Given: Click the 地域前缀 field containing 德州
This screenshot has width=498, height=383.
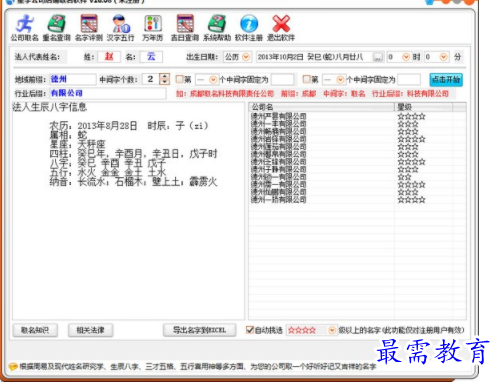Looking at the screenshot, I should pyautogui.click(x=73, y=79).
